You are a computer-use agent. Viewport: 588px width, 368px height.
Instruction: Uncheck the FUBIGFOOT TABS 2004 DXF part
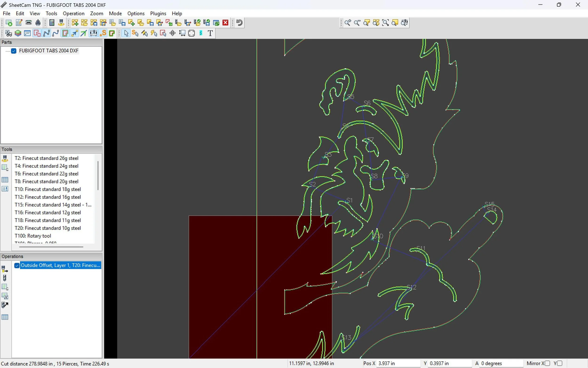[x=14, y=51]
